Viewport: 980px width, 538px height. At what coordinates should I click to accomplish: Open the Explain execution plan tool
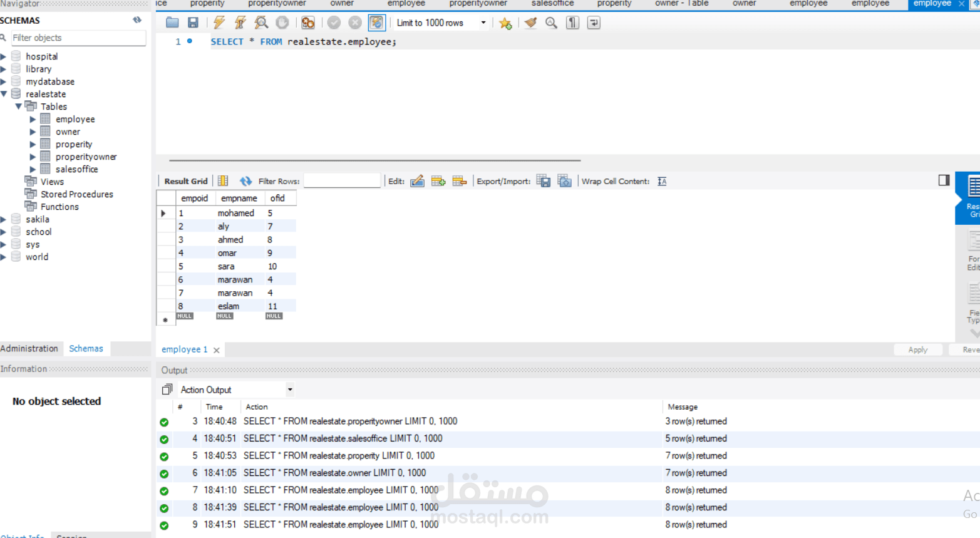point(262,23)
